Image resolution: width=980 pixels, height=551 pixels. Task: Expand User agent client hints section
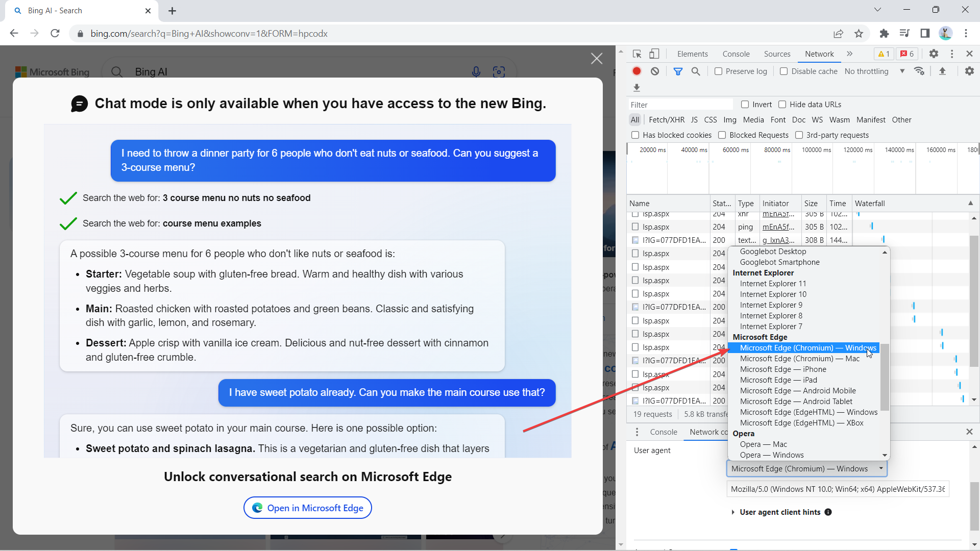733,512
